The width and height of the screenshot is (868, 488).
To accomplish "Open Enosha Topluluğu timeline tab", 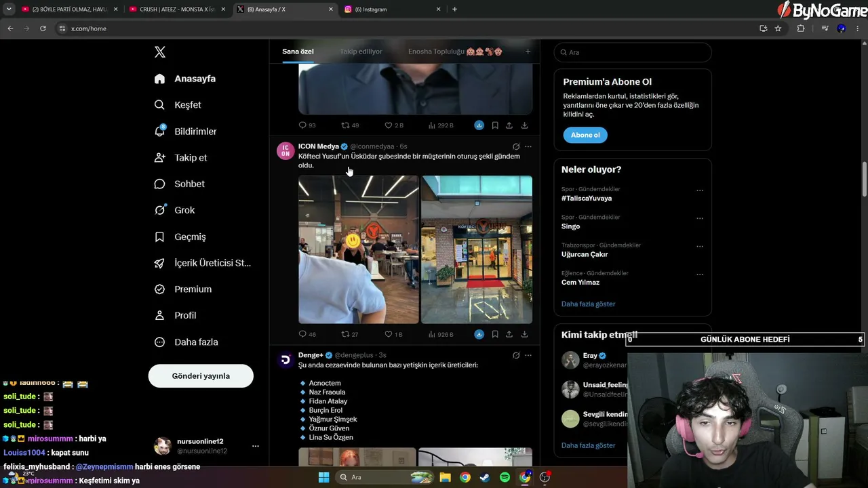I will click(455, 52).
